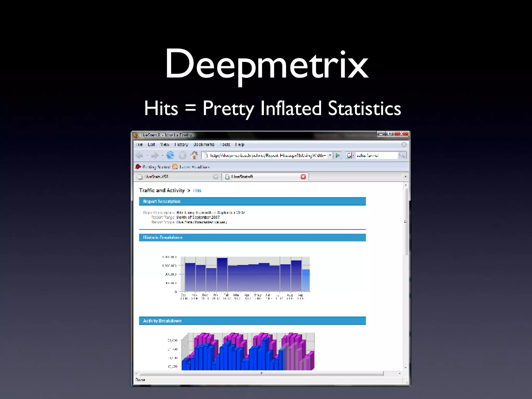Viewport: 532px width, 399px height.
Task: Click the Historic Breakdown bar chart
Action: tap(236, 278)
